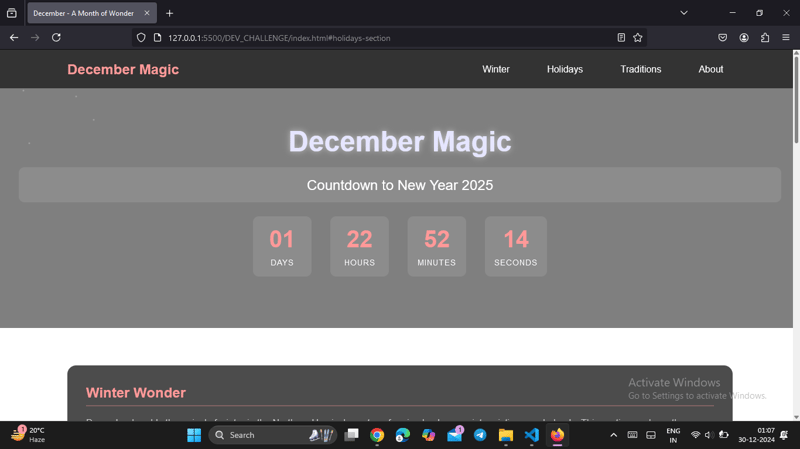Toggle reader view icon in address bar
The width and height of the screenshot is (800, 449).
pyautogui.click(x=621, y=38)
